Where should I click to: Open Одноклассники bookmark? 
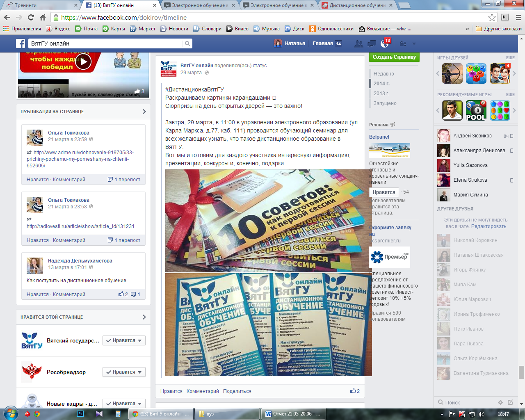tap(331, 29)
